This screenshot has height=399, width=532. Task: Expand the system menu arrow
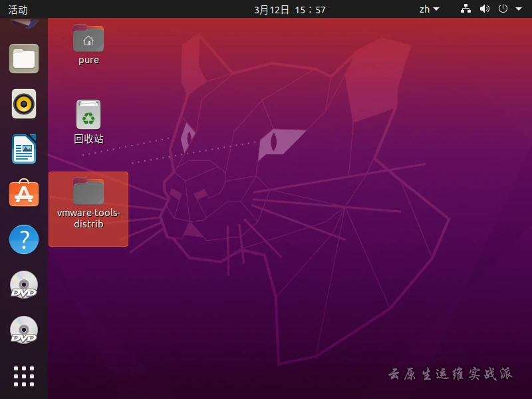(519, 9)
